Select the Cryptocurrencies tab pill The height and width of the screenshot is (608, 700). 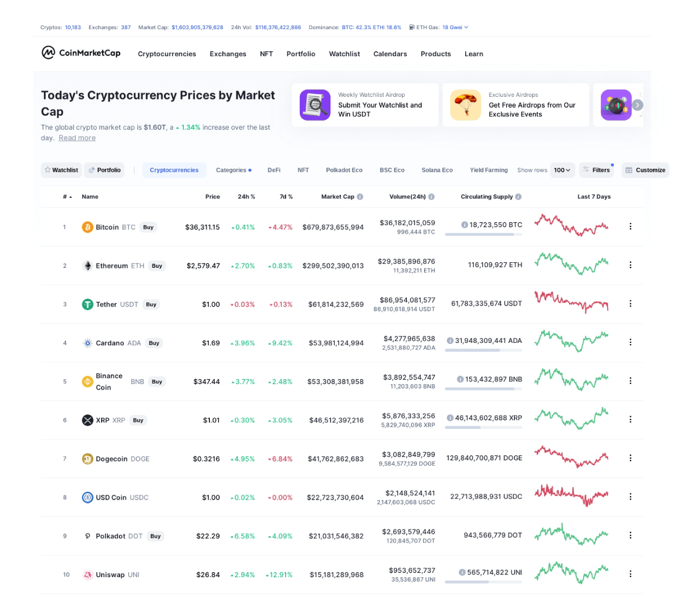pyautogui.click(x=174, y=170)
